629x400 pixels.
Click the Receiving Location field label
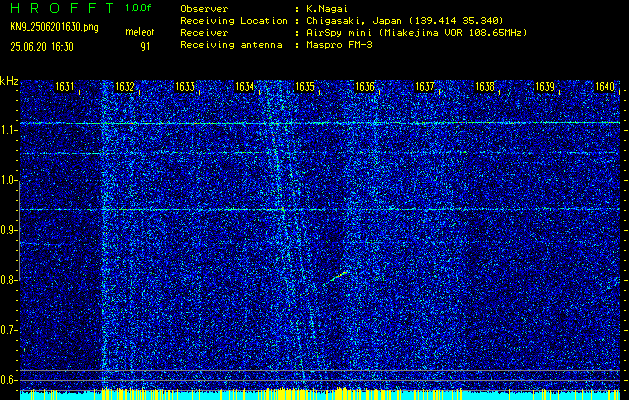click(234, 21)
